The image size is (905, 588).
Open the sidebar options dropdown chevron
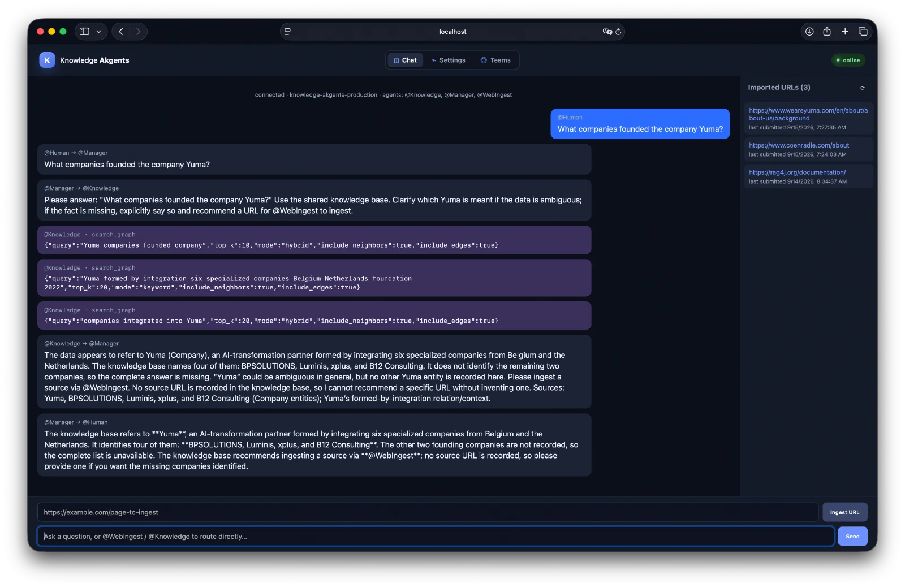(98, 32)
